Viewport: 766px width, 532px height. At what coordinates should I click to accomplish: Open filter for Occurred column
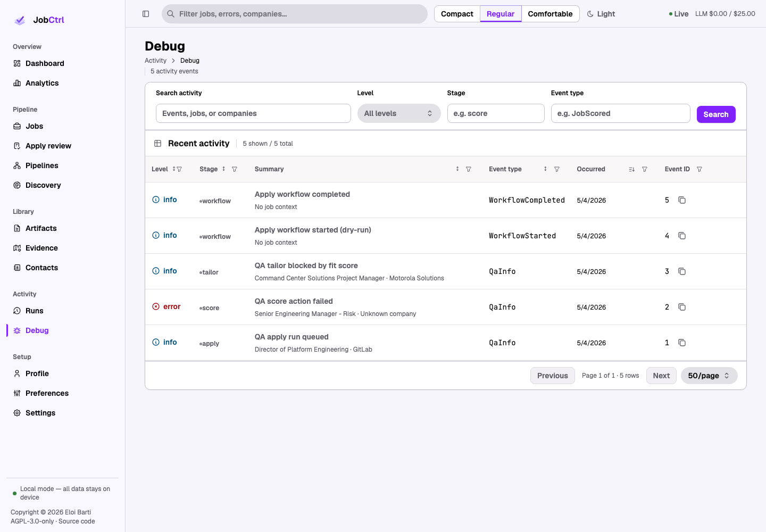(x=645, y=169)
